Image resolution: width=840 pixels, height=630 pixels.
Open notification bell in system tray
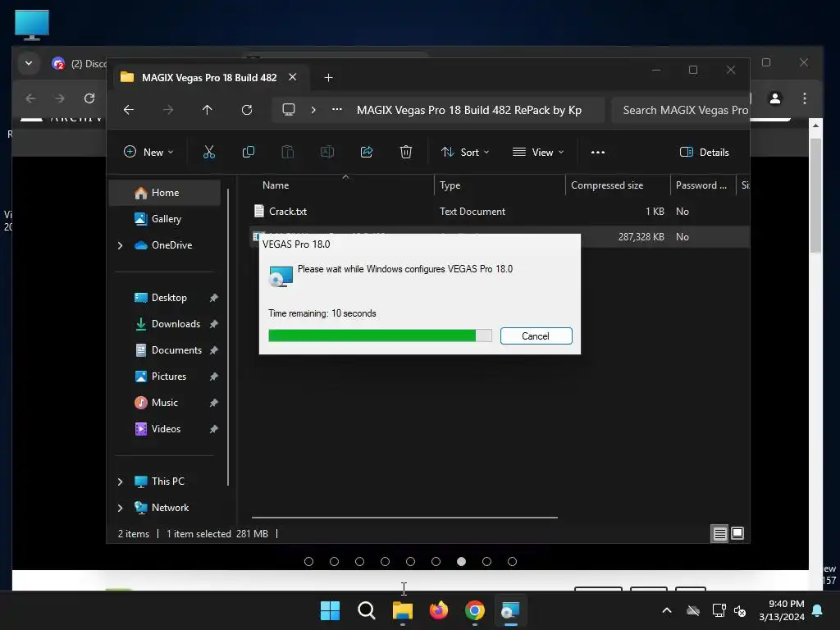[x=818, y=610]
